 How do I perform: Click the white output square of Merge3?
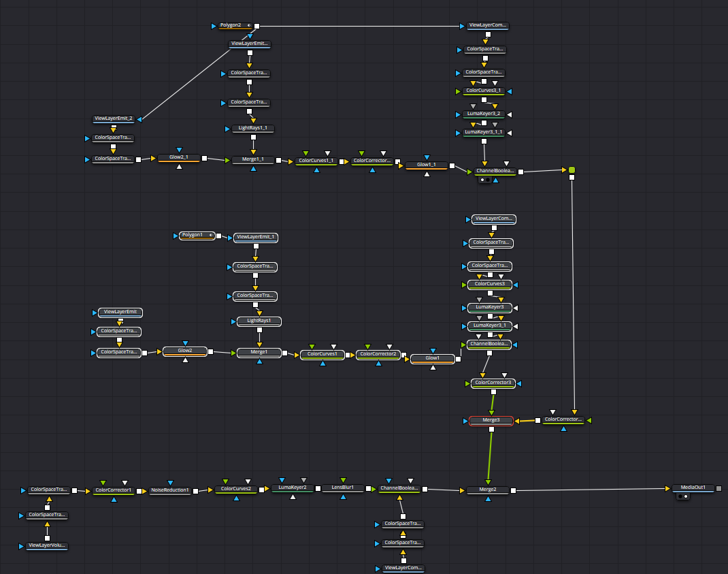[x=492, y=430]
